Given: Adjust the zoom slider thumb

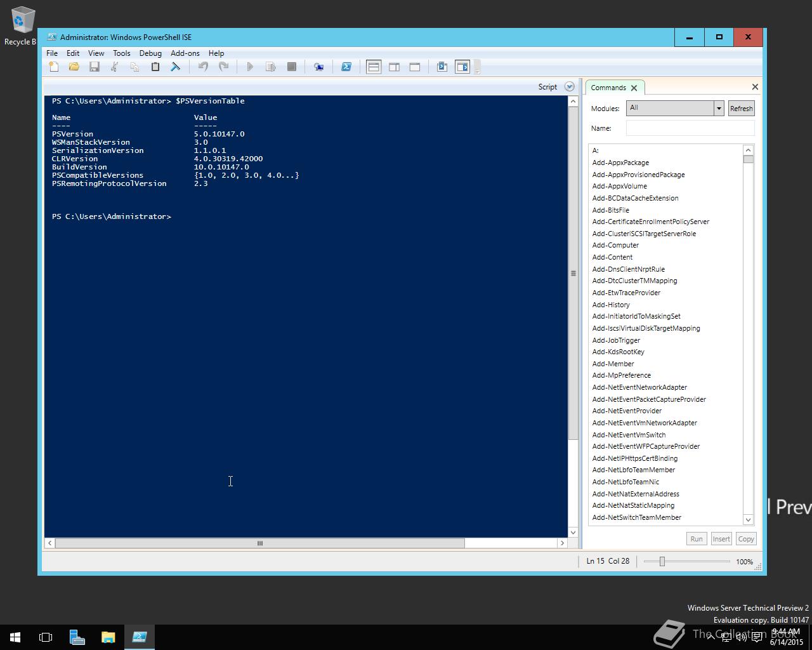Looking at the screenshot, I should 662,561.
